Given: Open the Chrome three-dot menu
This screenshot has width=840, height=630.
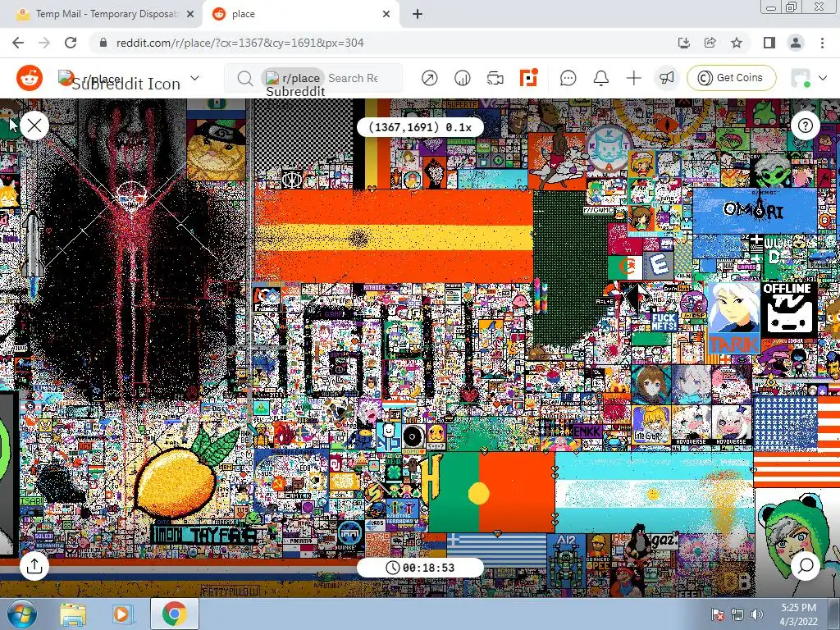Looking at the screenshot, I should coord(822,43).
